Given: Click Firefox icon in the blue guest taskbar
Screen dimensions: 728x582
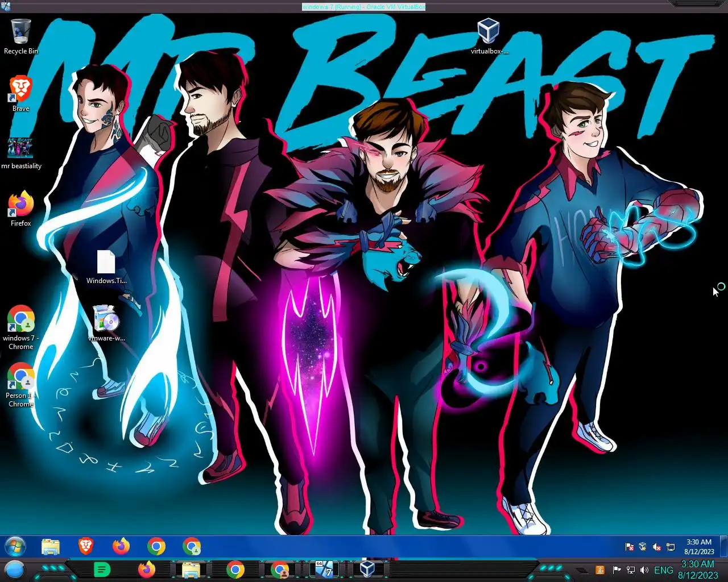Looking at the screenshot, I should point(121,546).
